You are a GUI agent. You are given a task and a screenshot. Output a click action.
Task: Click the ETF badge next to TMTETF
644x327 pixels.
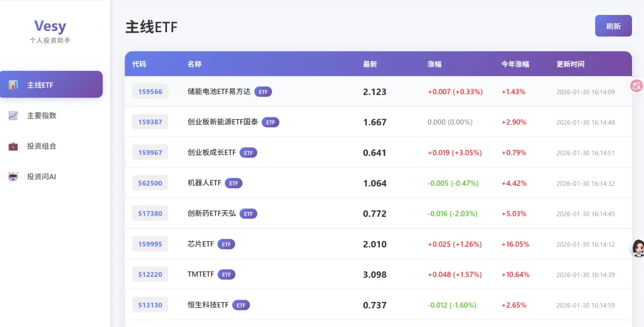[x=227, y=275]
